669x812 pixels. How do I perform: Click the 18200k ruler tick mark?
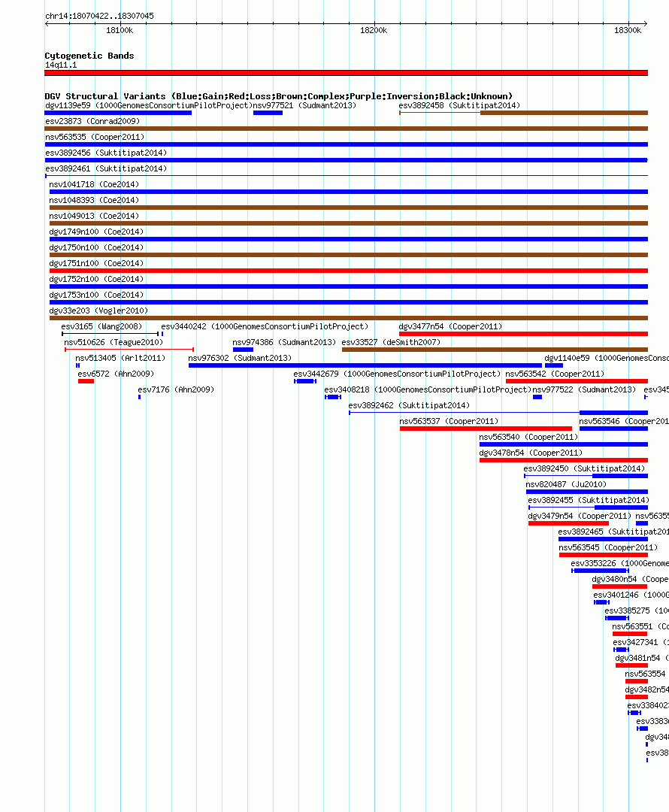[x=374, y=24]
